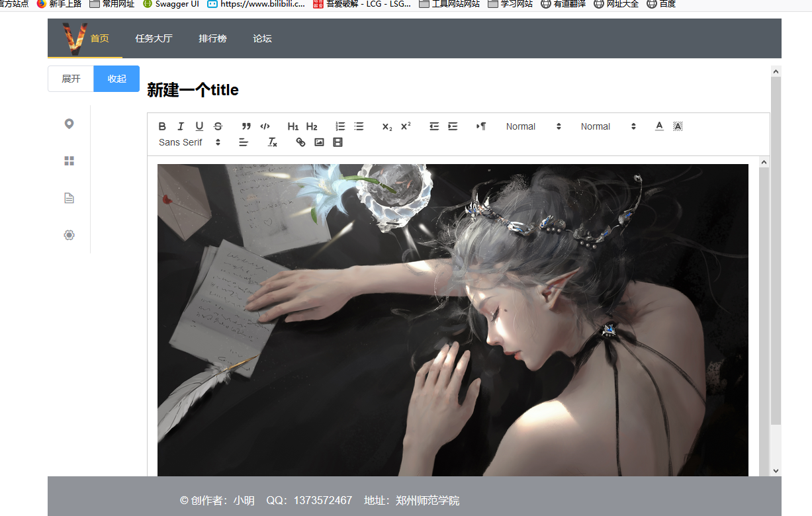Open Normal dropdown beside the text direction icon
The width and height of the screenshot is (812, 516).
coord(533,126)
